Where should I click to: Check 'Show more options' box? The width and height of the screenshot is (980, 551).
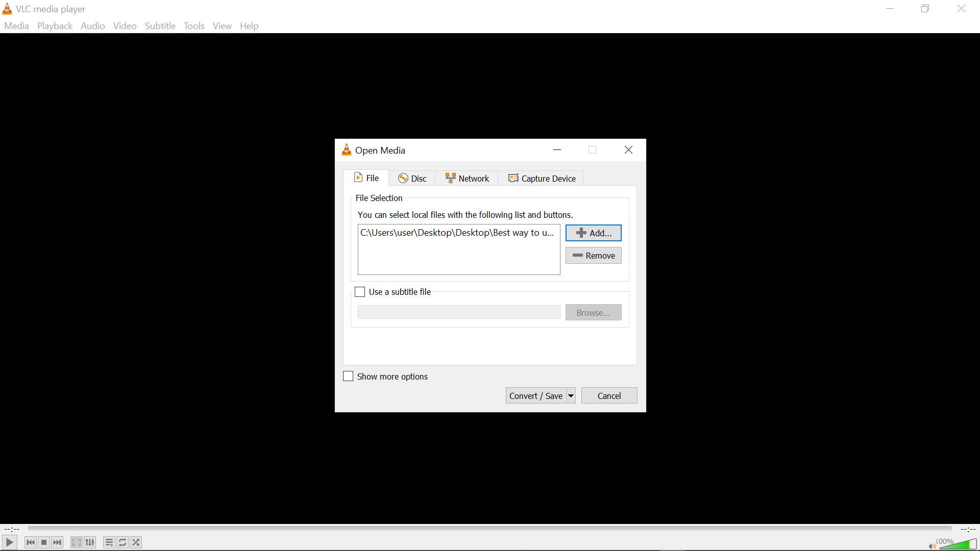click(x=348, y=377)
